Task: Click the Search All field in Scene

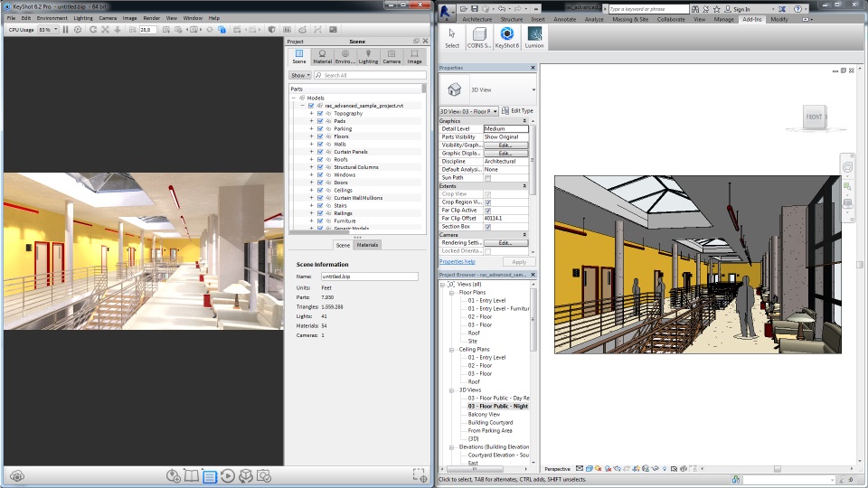Action: pos(371,76)
